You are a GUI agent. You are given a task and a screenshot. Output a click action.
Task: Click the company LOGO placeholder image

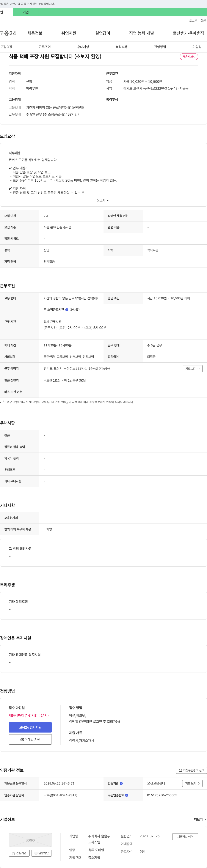pyautogui.click(x=30, y=840)
